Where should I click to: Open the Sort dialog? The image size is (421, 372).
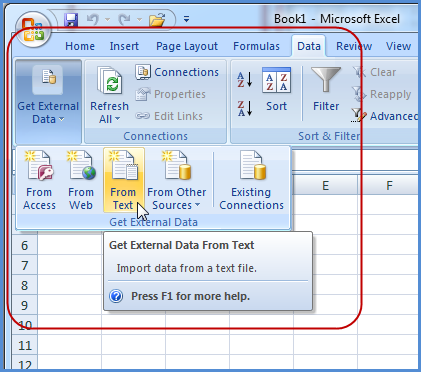pyautogui.click(x=276, y=89)
